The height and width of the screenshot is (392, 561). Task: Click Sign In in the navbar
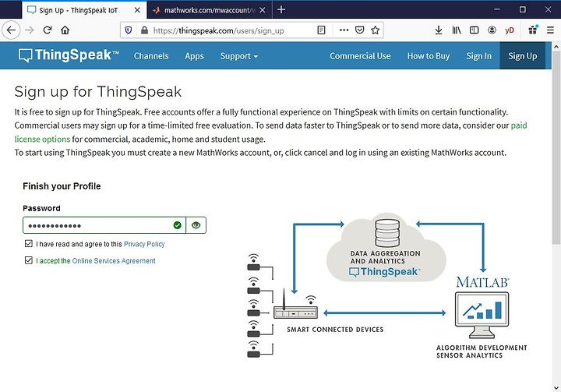pyautogui.click(x=478, y=56)
